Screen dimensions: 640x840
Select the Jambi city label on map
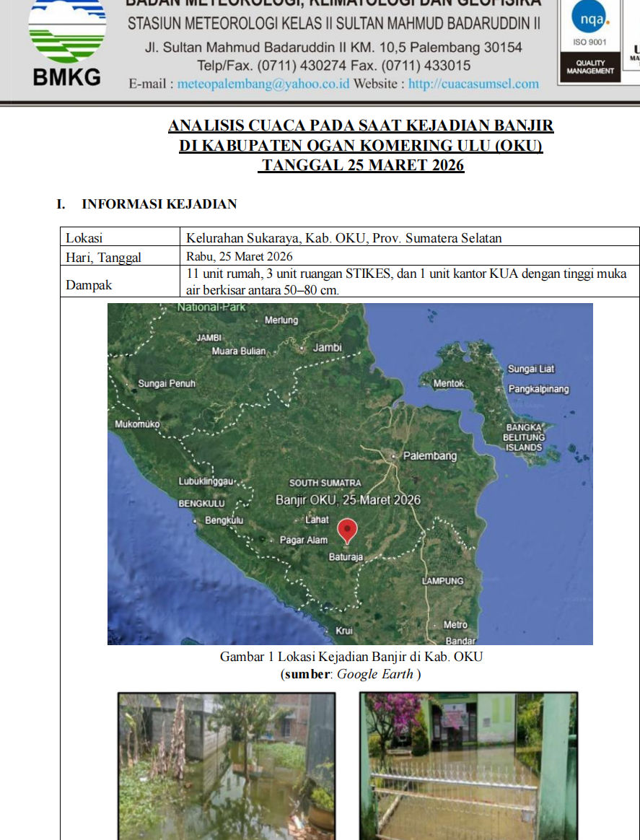[x=327, y=347]
